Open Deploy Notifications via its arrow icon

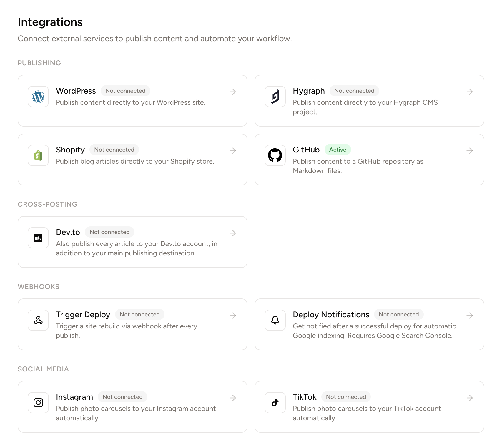pos(470,316)
